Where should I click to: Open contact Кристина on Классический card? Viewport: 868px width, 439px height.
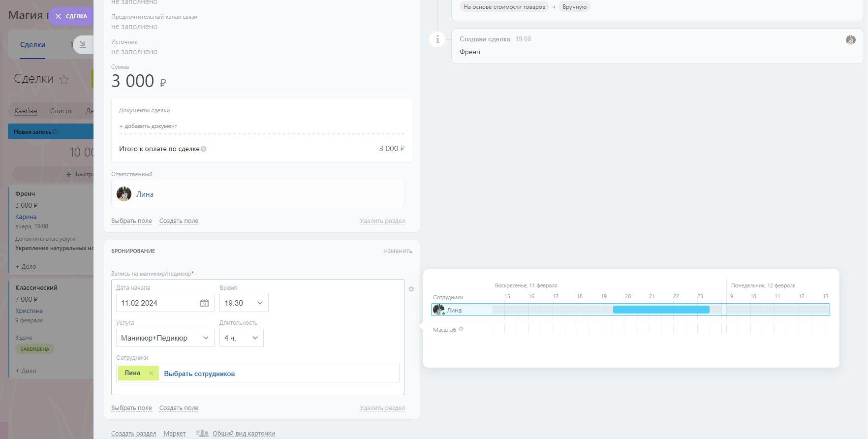pos(29,311)
